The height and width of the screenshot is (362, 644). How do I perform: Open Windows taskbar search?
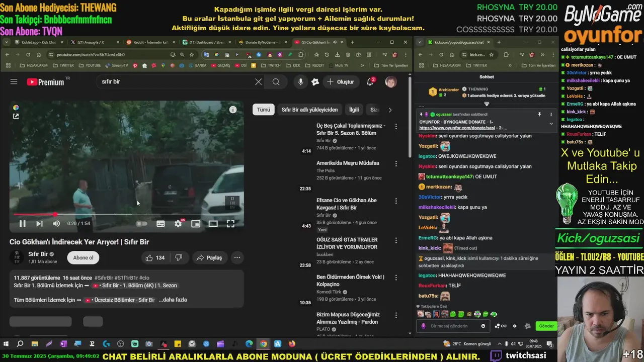click(20, 344)
